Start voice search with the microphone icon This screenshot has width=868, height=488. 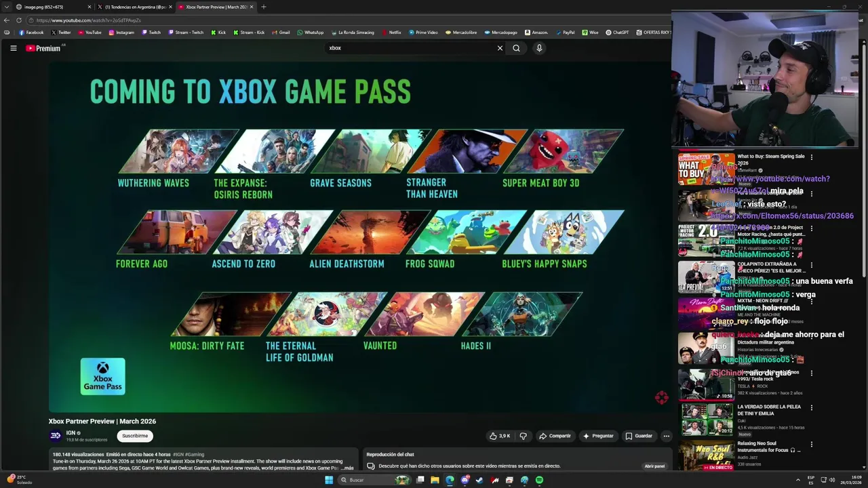(539, 48)
